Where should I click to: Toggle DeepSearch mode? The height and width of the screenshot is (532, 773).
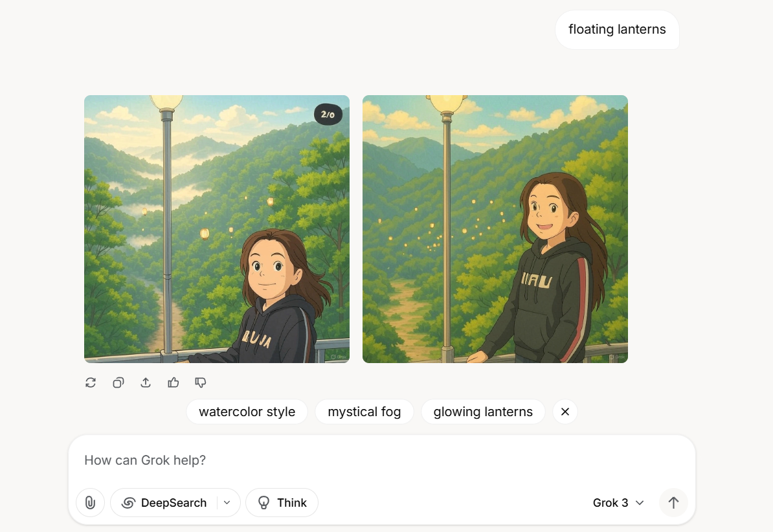(164, 502)
